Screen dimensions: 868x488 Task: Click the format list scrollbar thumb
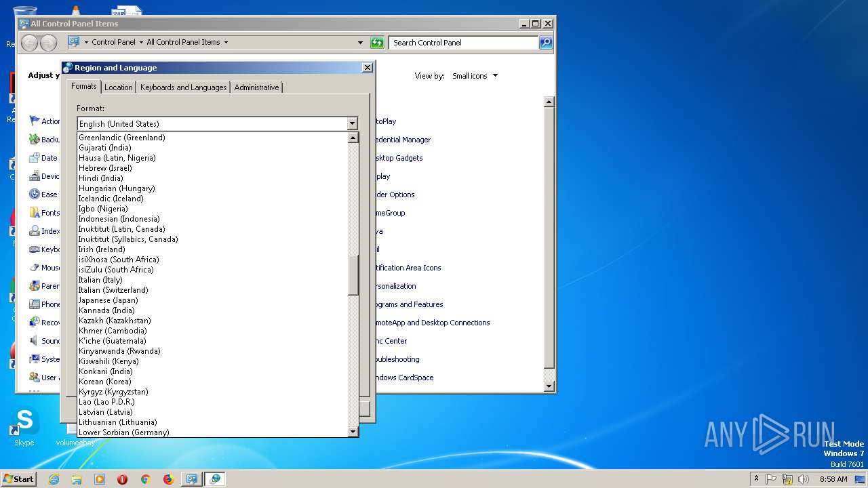(x=353, y=275)
